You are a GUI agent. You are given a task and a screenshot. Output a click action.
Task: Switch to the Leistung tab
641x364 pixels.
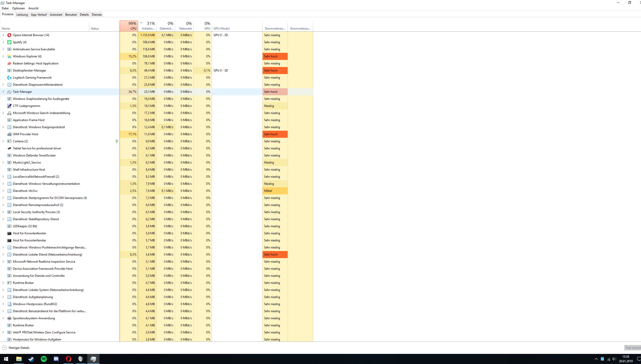[x=22, y=15]
